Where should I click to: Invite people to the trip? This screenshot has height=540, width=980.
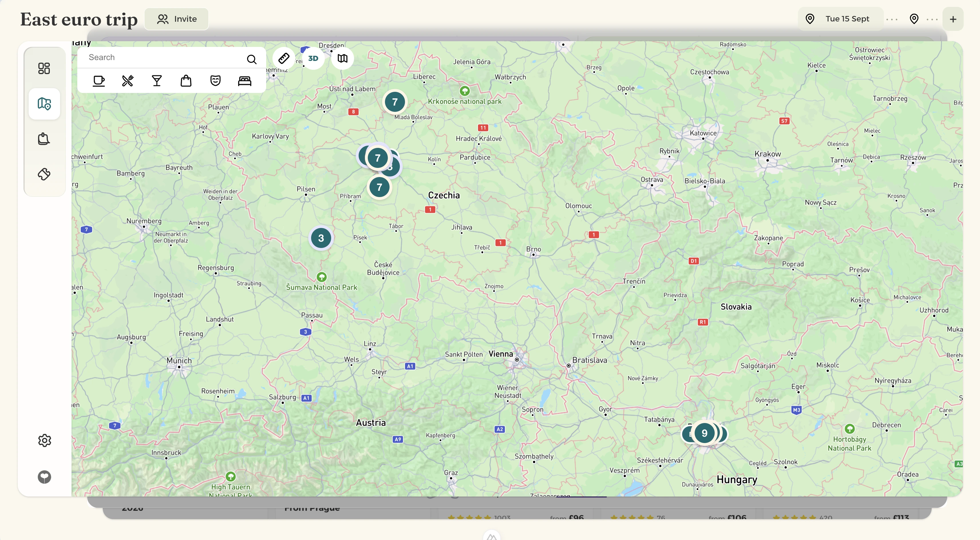coord(177,19)
